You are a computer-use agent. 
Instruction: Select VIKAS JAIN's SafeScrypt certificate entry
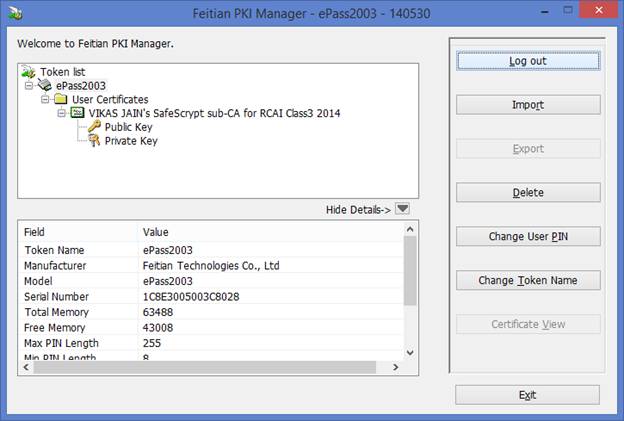(x=214, y=113)
